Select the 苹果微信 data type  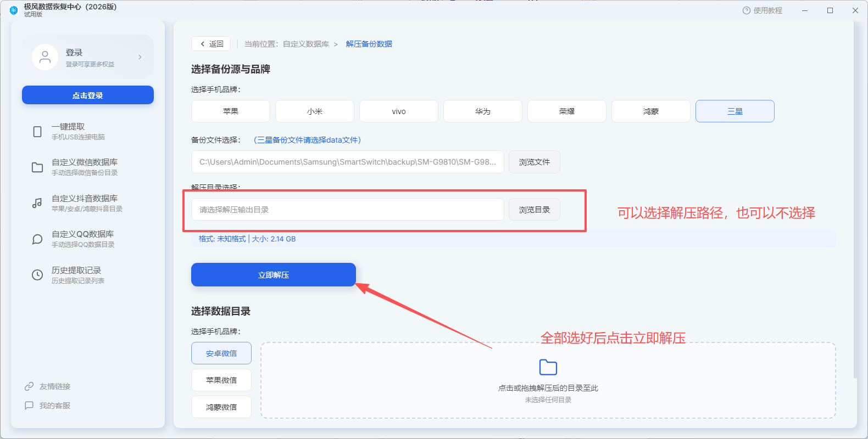[221, 380]
